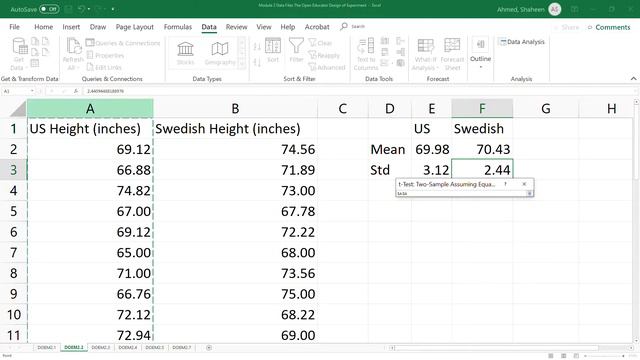640x360 pixels.
Task: Select column F header
Action: [x=482, y=109]
